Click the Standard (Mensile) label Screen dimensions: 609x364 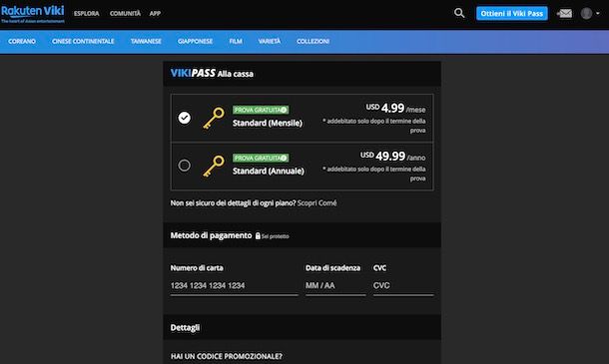pos(268,123)
